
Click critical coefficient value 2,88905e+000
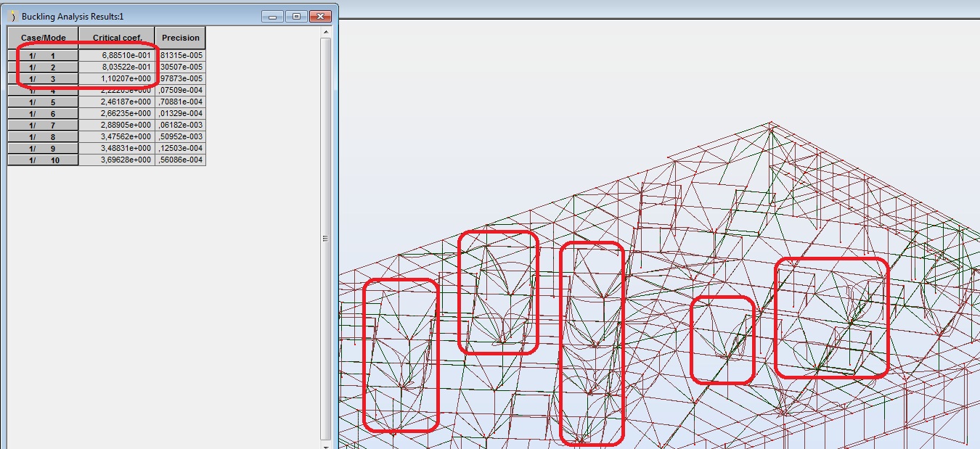[x=117, y=125]
